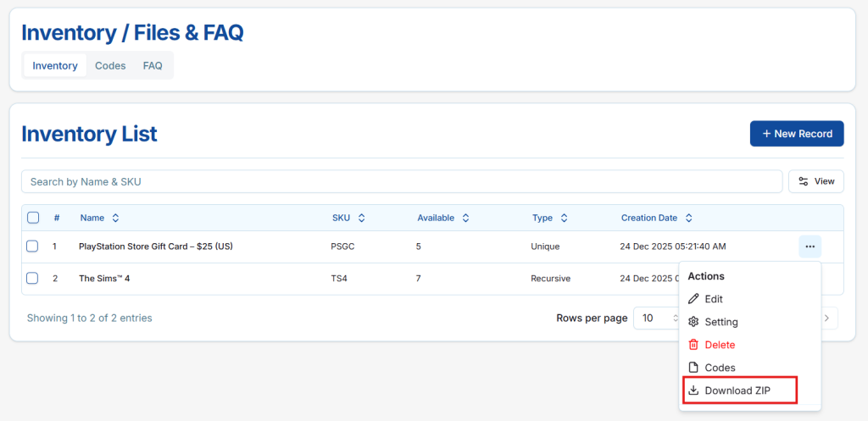
Task: Choose Delete from the Actions menu
Action: 719,345
